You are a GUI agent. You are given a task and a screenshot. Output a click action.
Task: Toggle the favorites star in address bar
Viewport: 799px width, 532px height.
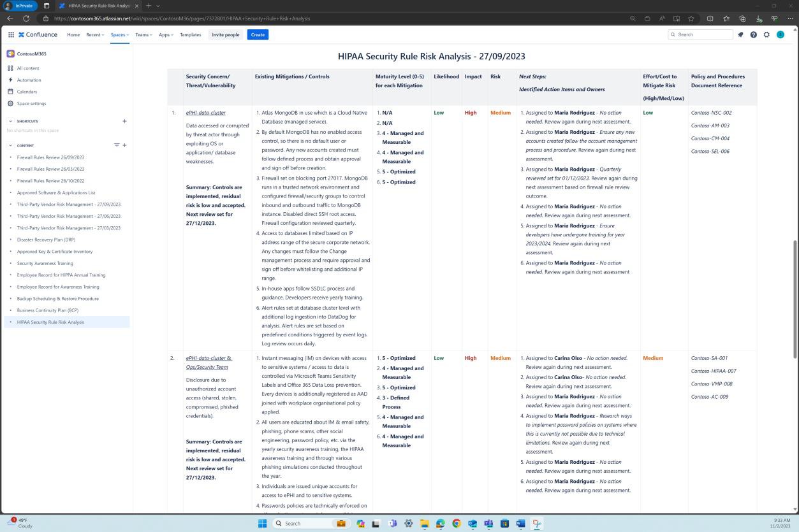click(691, 18)
